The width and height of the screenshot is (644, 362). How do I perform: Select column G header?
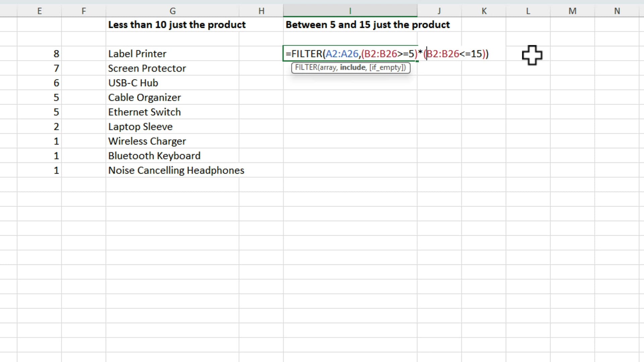pos(172,11)
